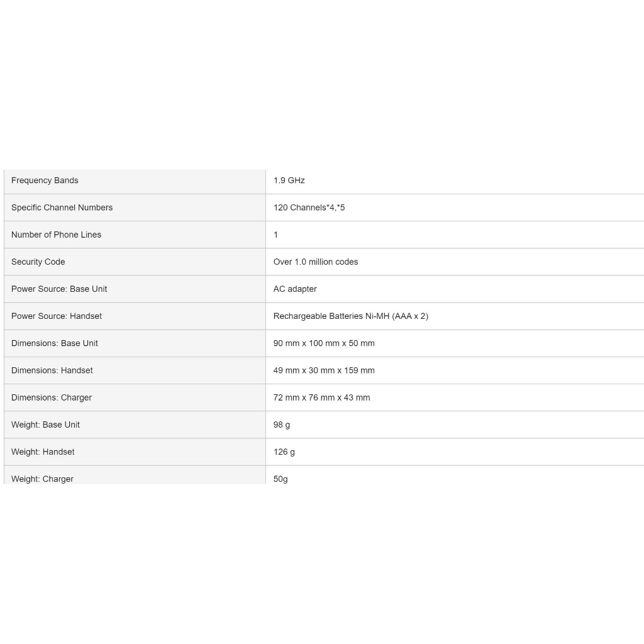This screenshot has height=644, width=644.
Task: Click the Dimensions: Base Unit label
Action: click(x=55, y=343)
